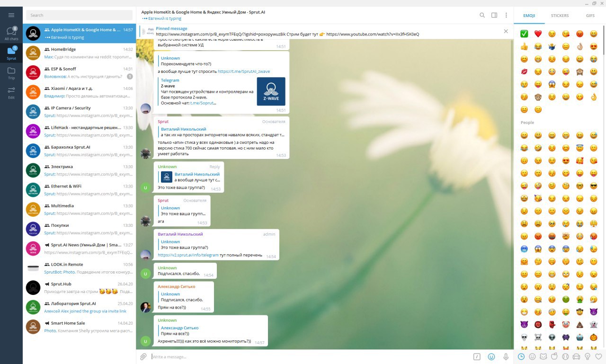Screen dimensions: 606x364
Task: Switch to the STICKERS tab
Action: tap(560, 16)
